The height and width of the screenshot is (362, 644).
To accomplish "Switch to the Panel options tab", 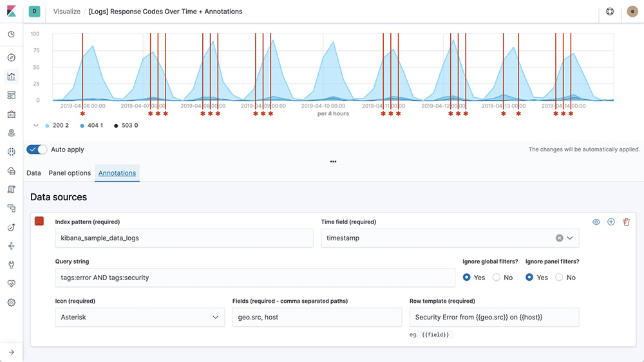I will [x=70, y=173].
